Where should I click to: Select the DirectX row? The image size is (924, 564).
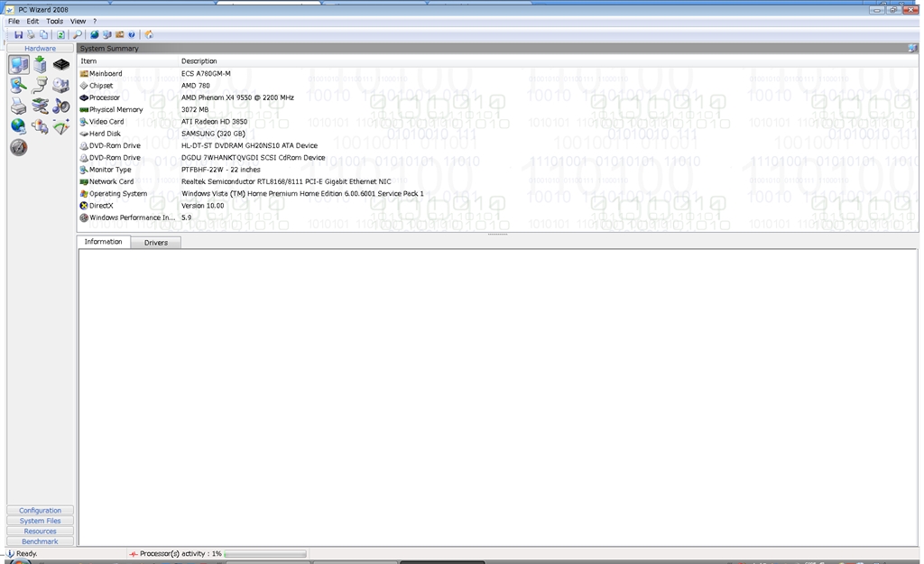(x=498, y=205)
